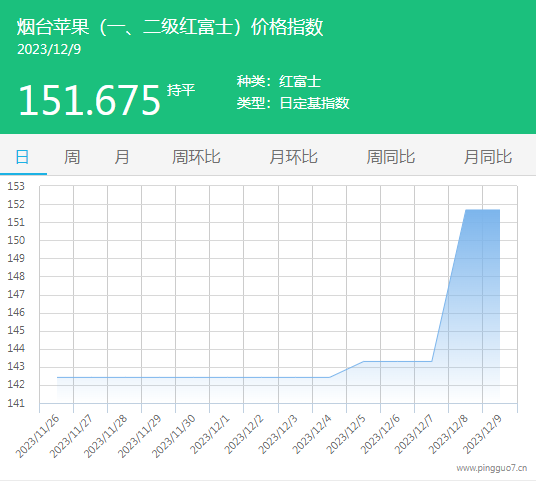
Task: Click the 种类: 红富士 label
Action: pyautogui.click(x=279, y=81)
